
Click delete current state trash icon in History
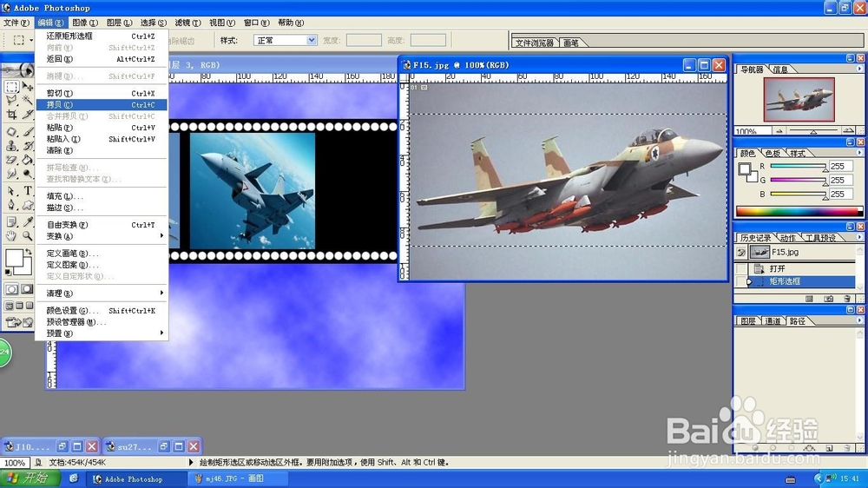(x=847, y=299)
